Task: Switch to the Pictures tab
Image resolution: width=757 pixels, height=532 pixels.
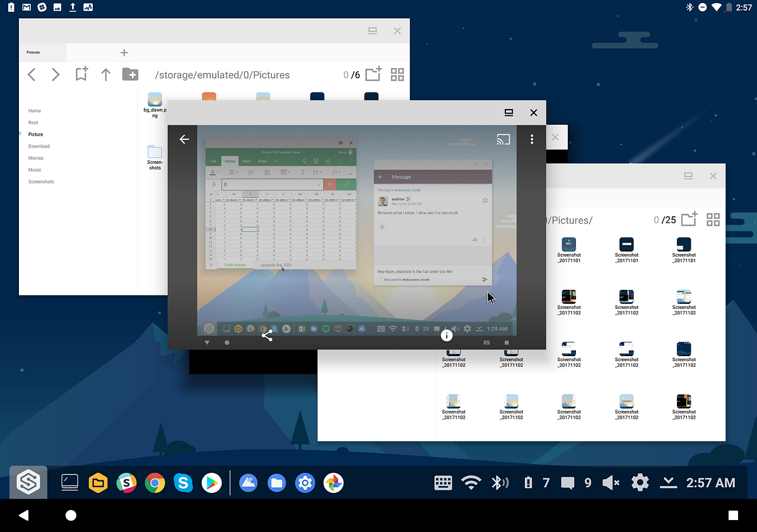Action: [x=35, y=52]
